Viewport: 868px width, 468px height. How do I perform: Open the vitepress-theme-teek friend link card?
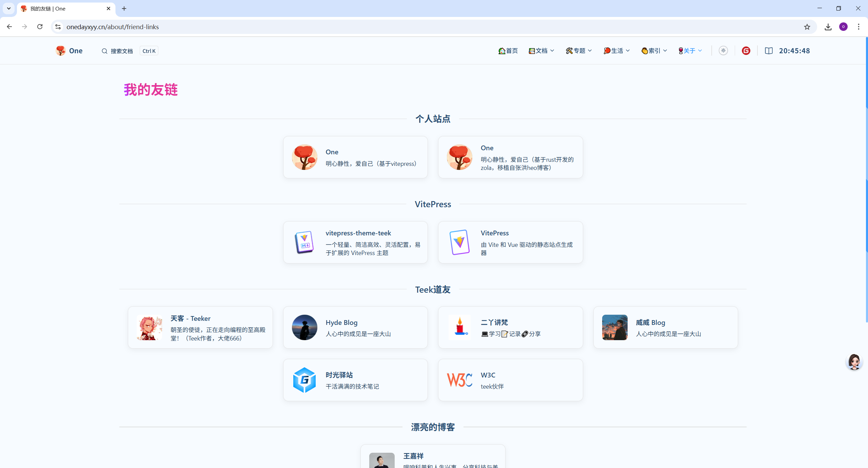[x=355, y=242]
